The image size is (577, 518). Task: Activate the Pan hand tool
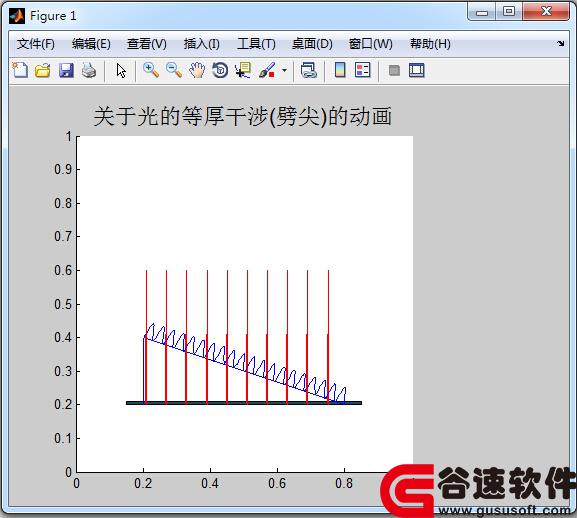click(197, 70)
